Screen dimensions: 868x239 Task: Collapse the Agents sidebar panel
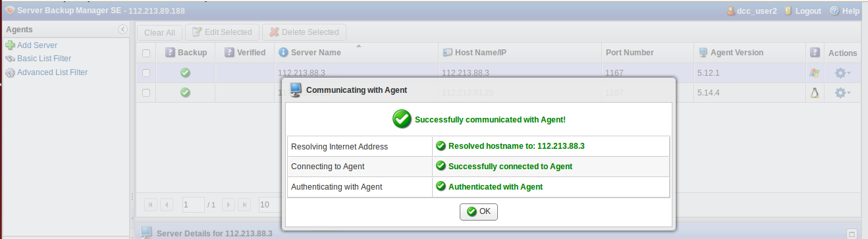122,30
